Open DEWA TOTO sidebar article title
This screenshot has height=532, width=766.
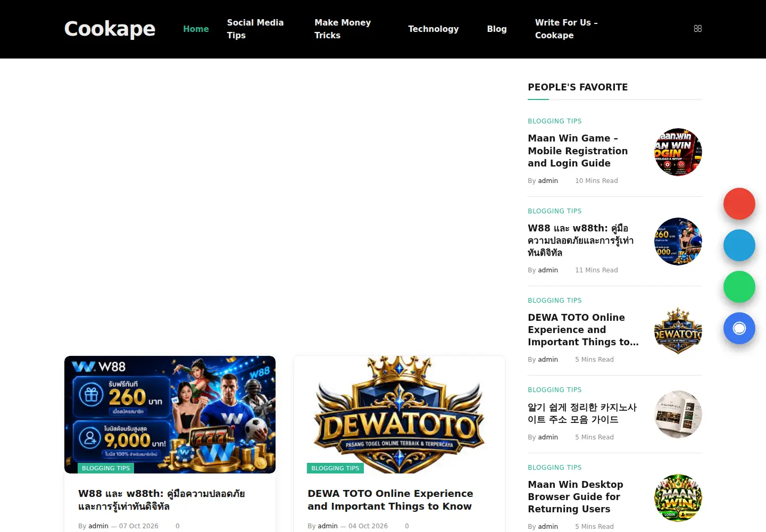click(583, 329)
